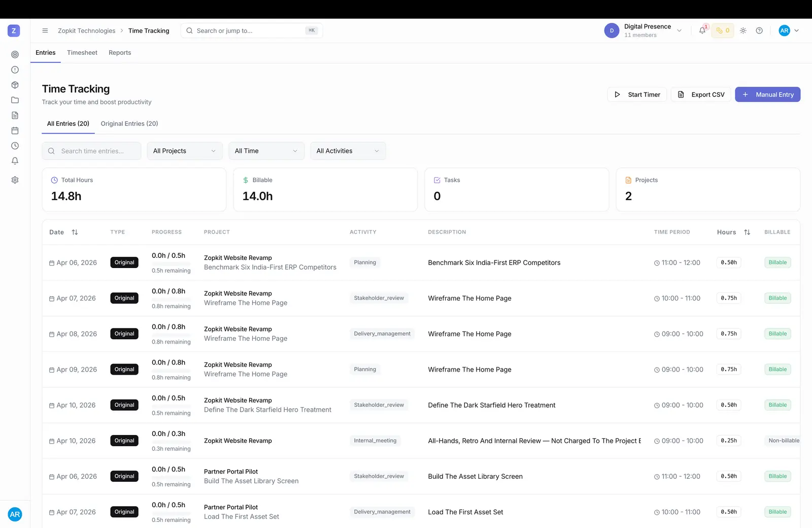Click progress bar of the 0.0h / 0.3h entry
Viewport: 812px width, 528px height.
171,442
